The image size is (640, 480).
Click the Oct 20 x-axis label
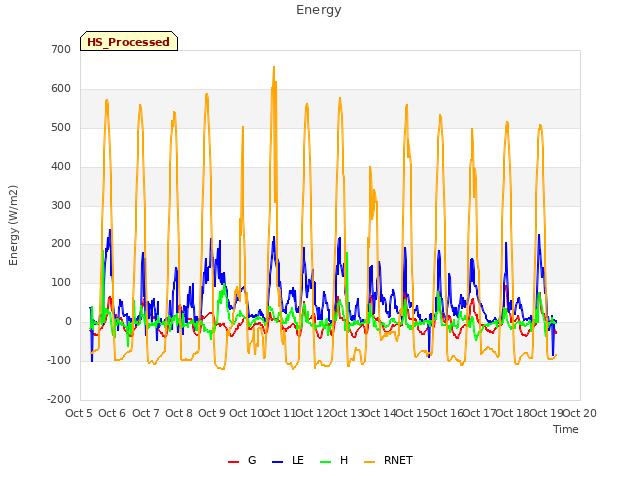(580, 413)
